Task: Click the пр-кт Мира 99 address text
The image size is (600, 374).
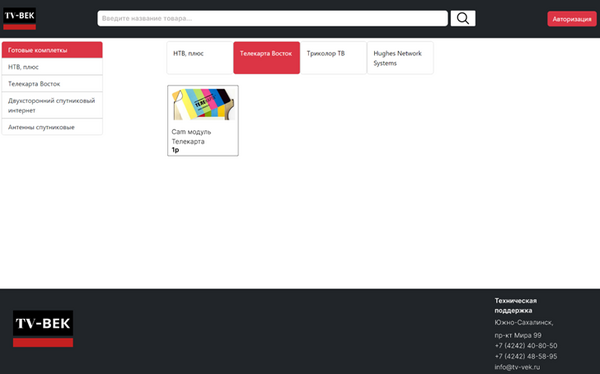Action: click(518, 335)
